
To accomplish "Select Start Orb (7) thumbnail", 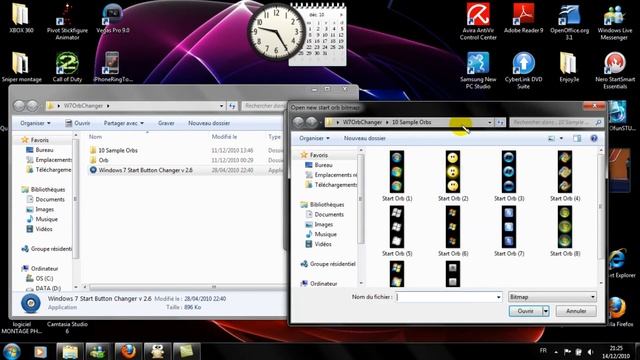I will tap(509, 231).
